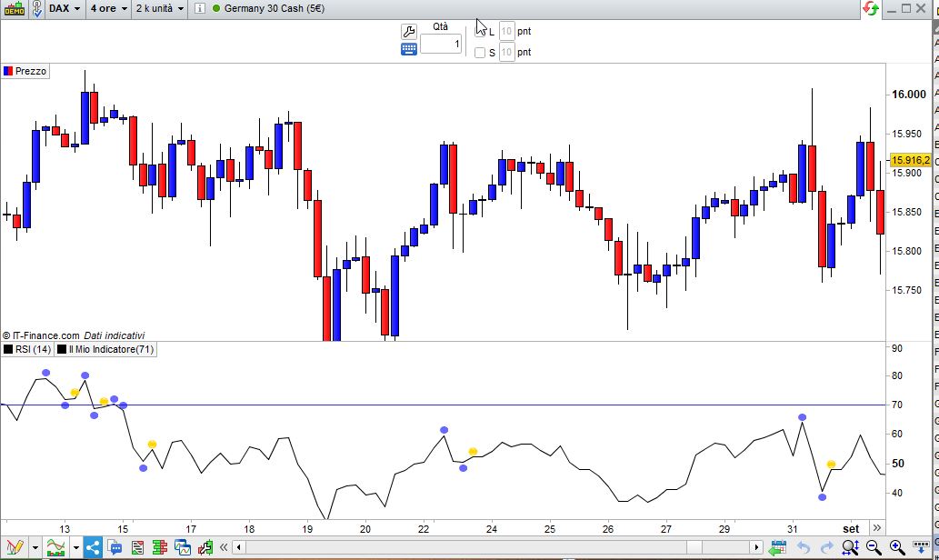The height and width of the screenshot is (560, 939).
Task: Click the horizontal chart scrollbar track
Action: point(497,547)
